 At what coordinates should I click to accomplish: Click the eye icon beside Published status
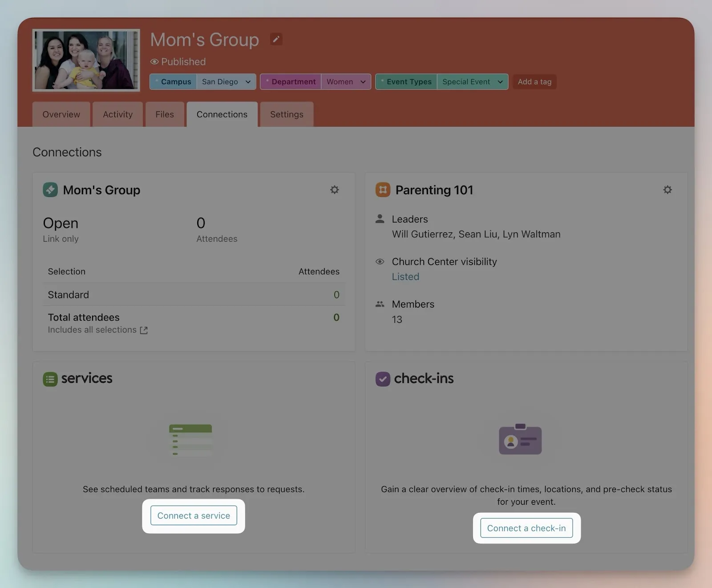pyautogui.click(x=154, y=62)
